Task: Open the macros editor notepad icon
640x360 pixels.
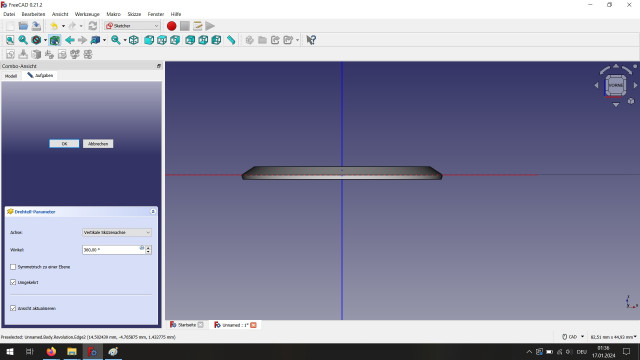Action: click(x=198, y=26)
